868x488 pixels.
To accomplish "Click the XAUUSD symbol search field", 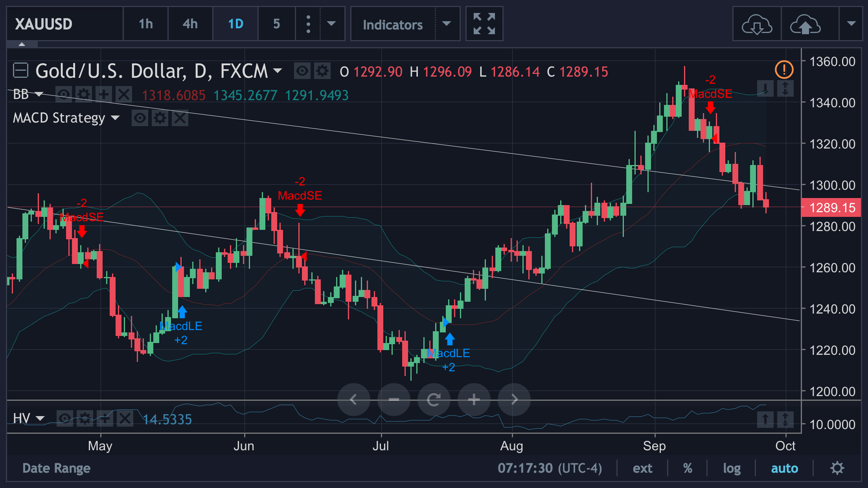I will point(65,24).
